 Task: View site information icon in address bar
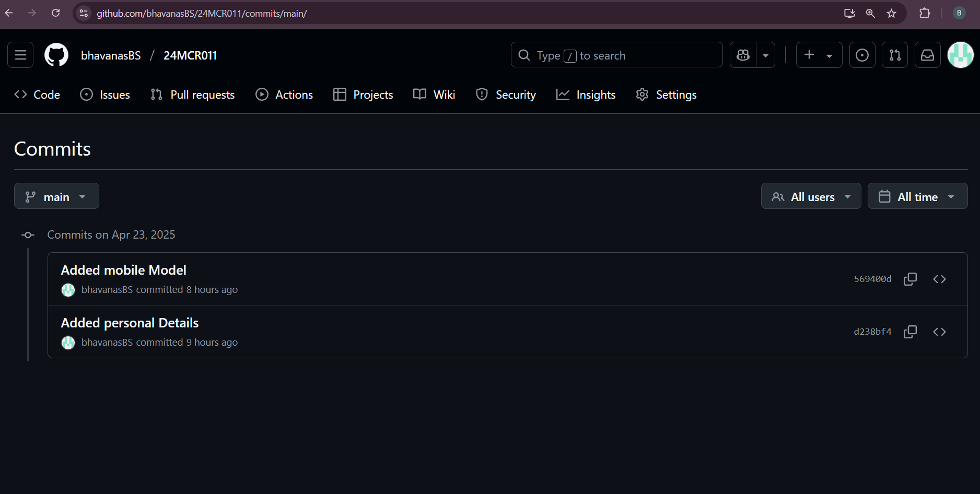pyautogui.click(x=84, y=13)
